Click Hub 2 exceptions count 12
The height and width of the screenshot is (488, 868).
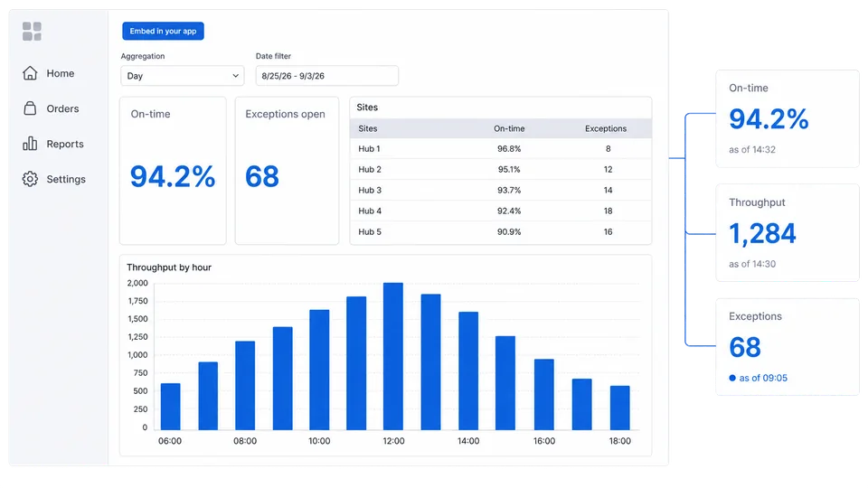(608, 169)
